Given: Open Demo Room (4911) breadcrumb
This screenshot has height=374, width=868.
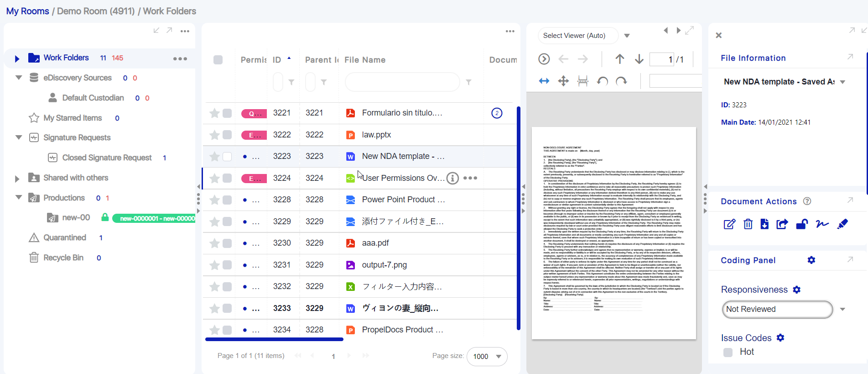Looking at the screenshot, I should (96, 11).
